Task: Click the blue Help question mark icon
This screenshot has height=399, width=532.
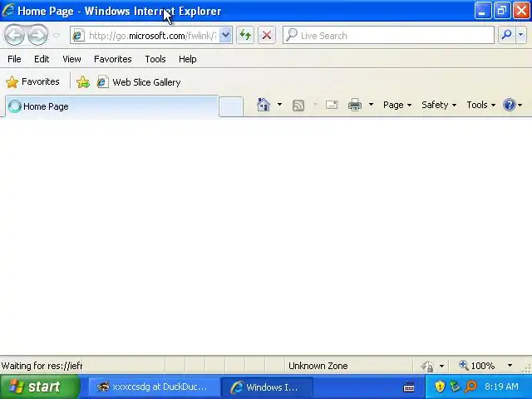Action: [x=510, y=105]
